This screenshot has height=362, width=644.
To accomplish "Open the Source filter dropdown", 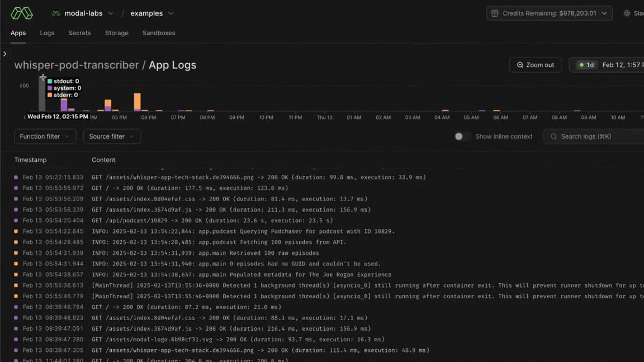I will [112, 136].
